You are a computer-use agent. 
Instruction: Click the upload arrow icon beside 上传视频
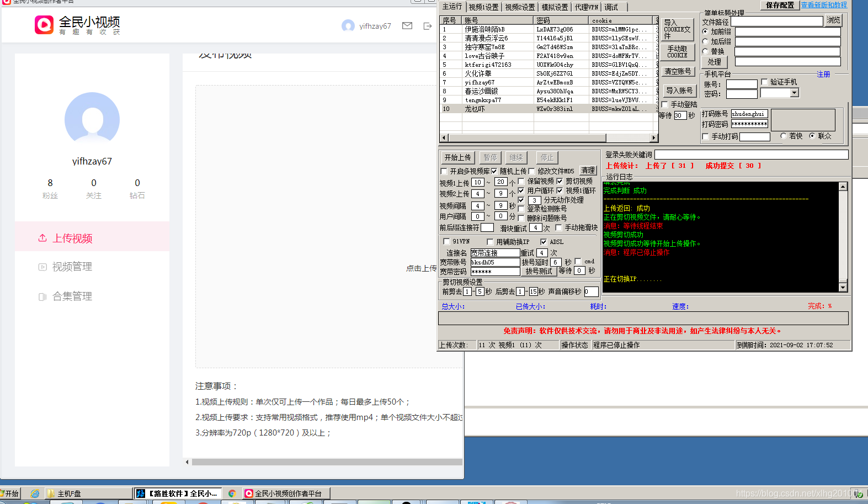click(42, 238)
